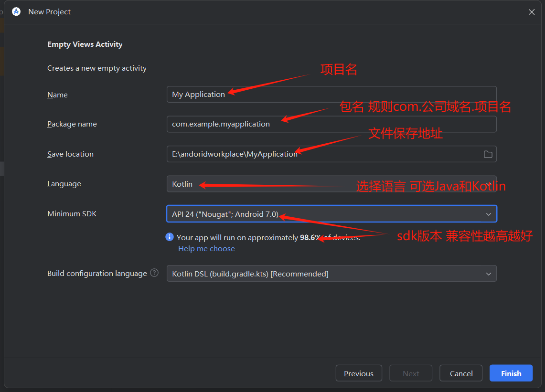The image size is (545, 392).
Task: Close the New Project dialog
Action: [531, 12]
